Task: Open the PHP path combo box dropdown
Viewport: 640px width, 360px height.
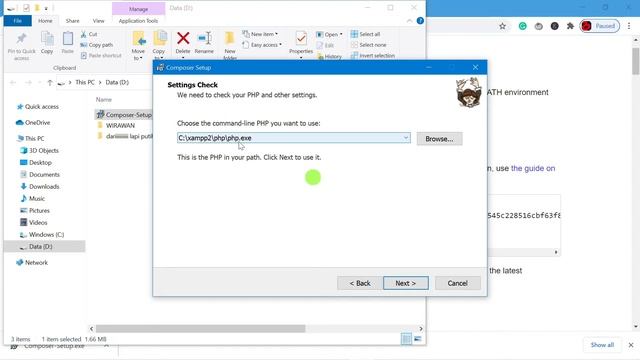Action: tap(406, 138)
